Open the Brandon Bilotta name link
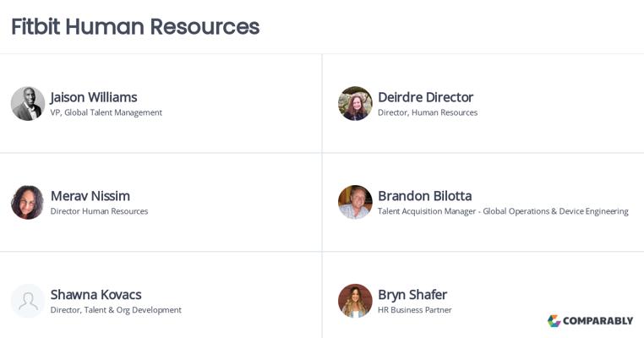This screenshot has width=644, height=338. tap(424, 196)
